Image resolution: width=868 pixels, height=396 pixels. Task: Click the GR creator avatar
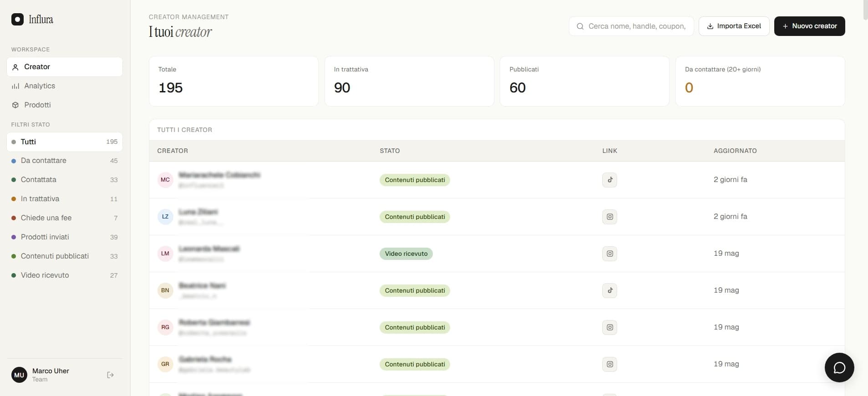click(x=165, y=364)
